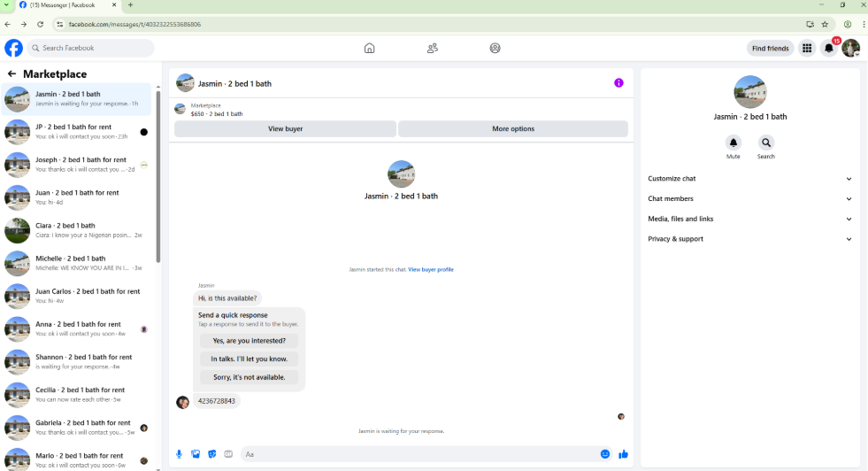The image size is (868, 471).
Task: Expand Privacy & support section
Action: click(x=749, y=239)
